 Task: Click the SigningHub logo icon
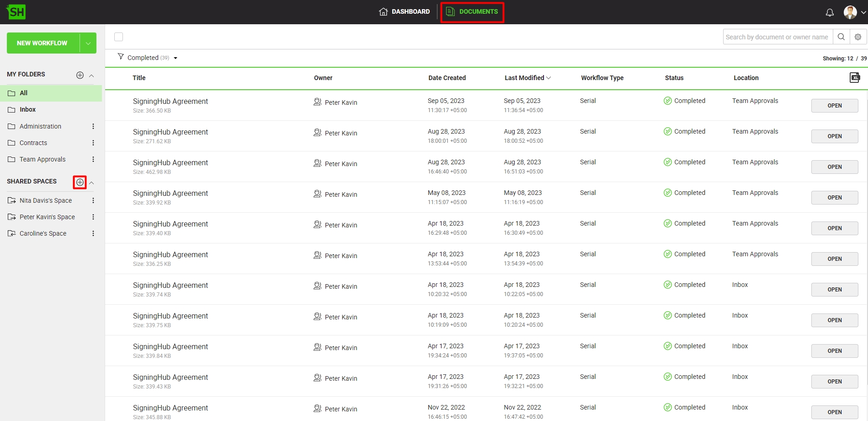[x=16, y=12]
